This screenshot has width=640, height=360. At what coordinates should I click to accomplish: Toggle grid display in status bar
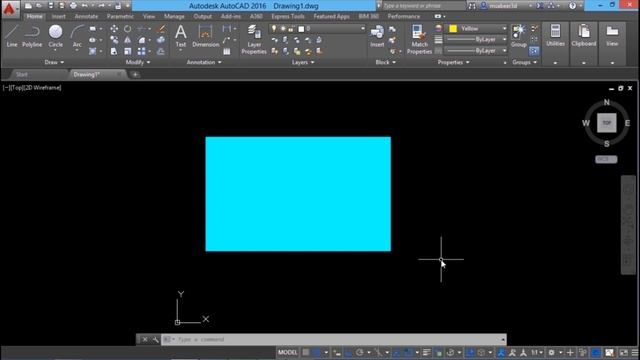click(x=306, y=352)
